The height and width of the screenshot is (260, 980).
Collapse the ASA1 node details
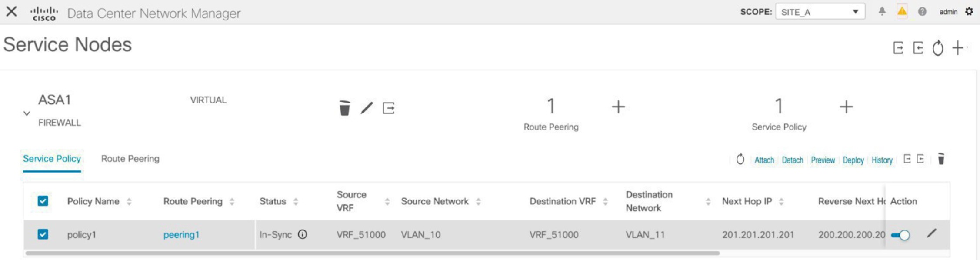click(27, 113)
